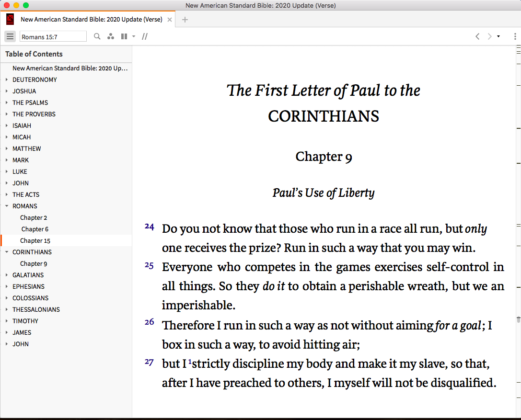Click the yellow macOS minimize button
This screenshot has height=420, width=521.
coord(16,5)
